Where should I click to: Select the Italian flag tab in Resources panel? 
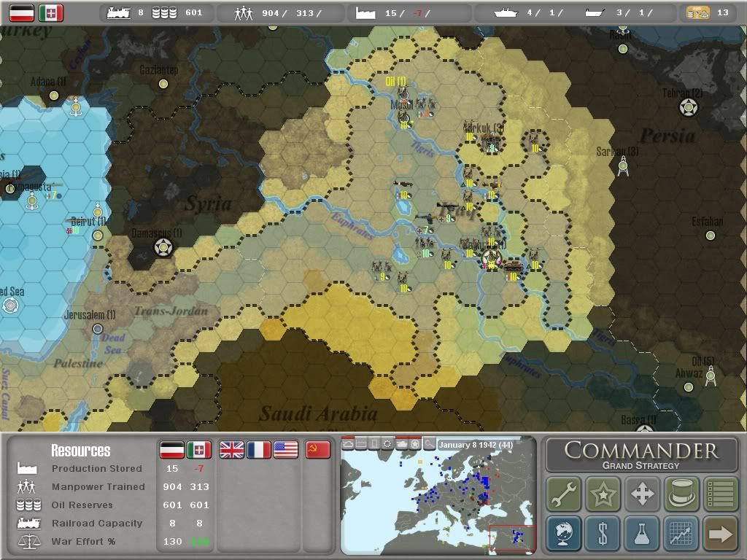point(199,449)
